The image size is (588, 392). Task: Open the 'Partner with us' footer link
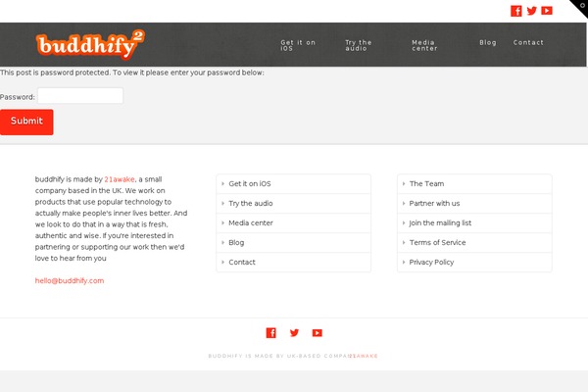(474, 203)
